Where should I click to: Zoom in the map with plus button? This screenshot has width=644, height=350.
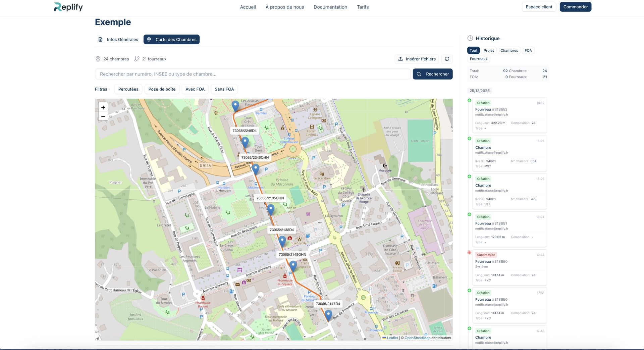[103, 107]
